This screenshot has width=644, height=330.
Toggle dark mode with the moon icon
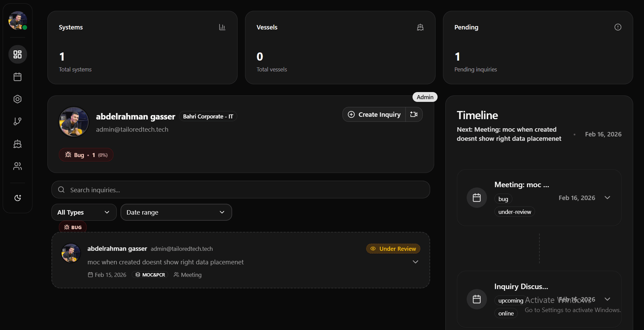click(x=18, y=198)
